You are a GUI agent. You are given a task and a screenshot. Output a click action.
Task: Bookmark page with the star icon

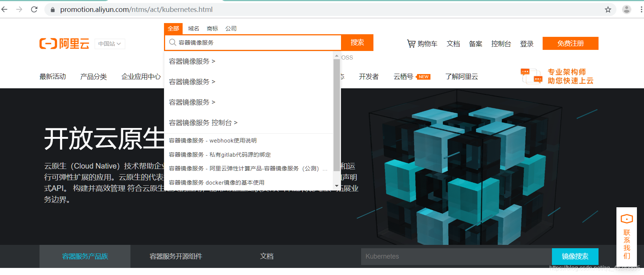point(608,10)
